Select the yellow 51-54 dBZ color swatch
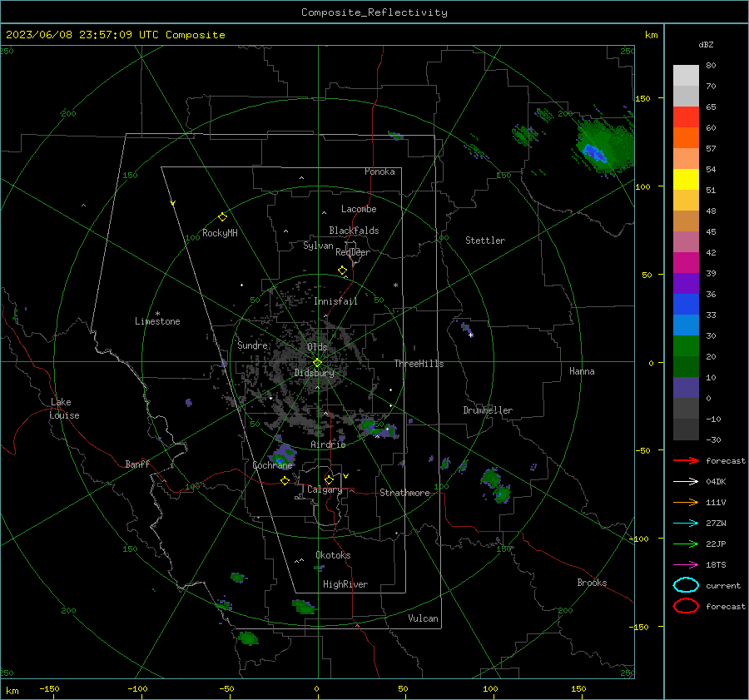Viewport: 749px width, 700px height. tap(686, 180)
